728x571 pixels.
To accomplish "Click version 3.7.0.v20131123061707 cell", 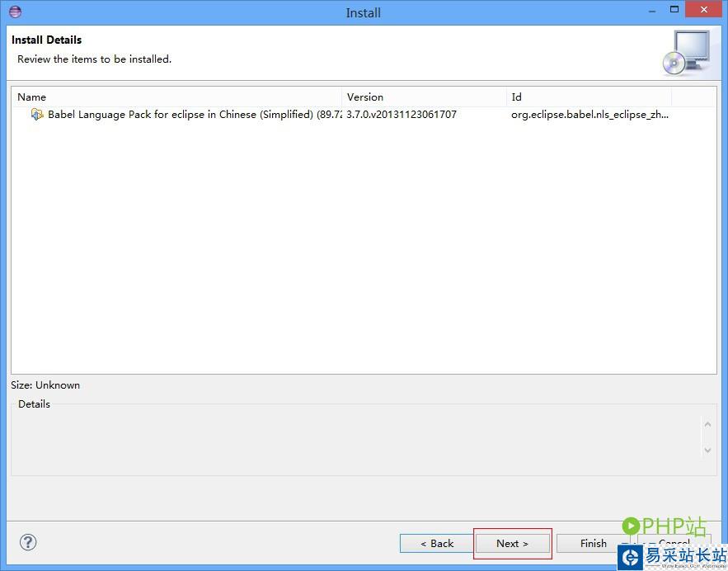I will point(402,115).
